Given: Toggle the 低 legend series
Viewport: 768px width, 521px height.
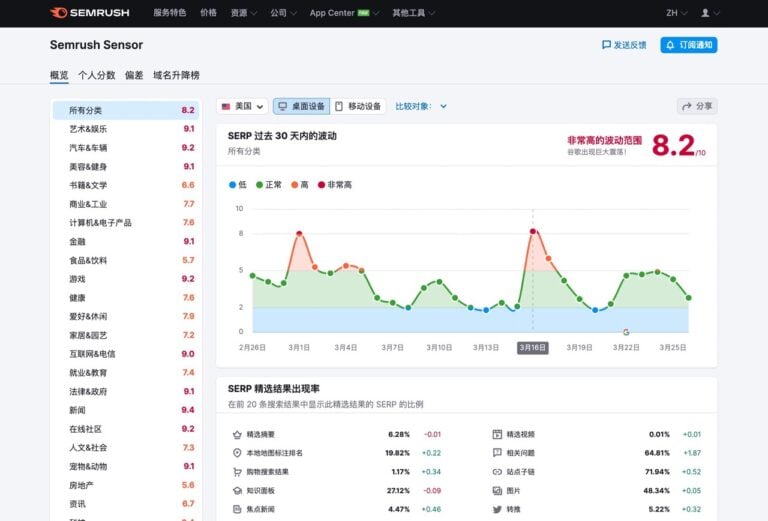Looking at the screenshot, I should [238, 185].
